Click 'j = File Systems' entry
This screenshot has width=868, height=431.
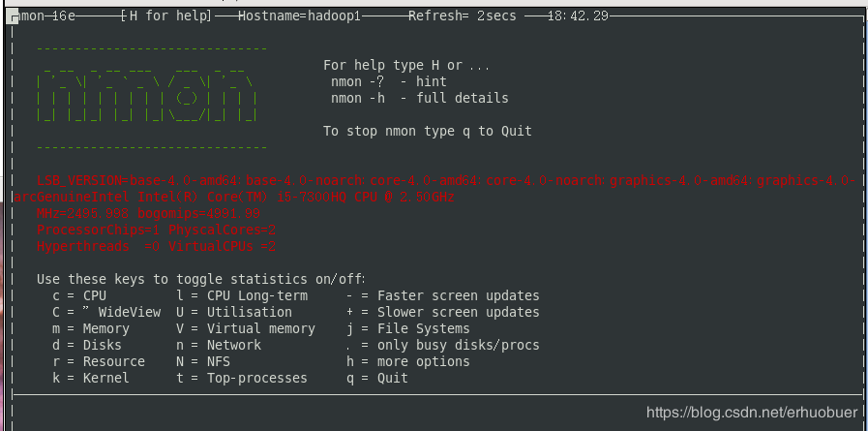pos(408,328)
